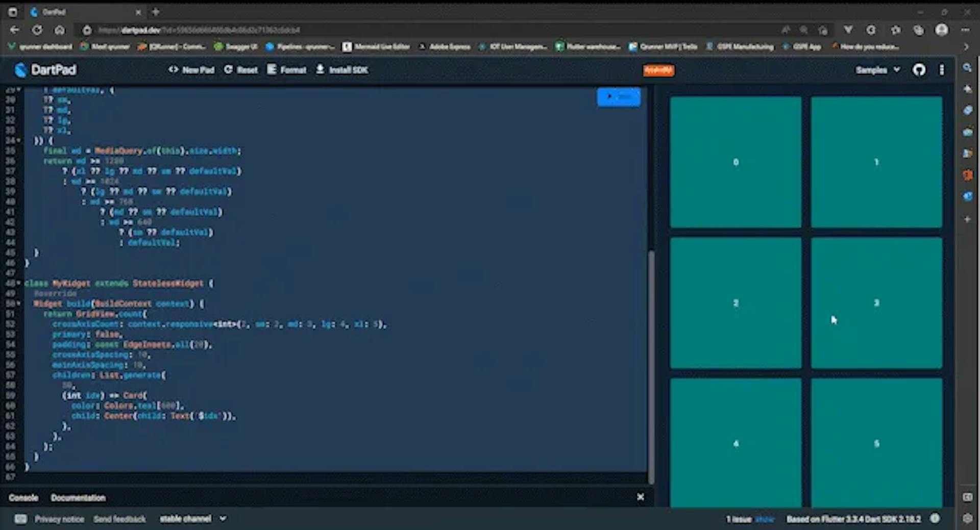The height and width of the screenshot is (530, 980).
Task: Switch to the Console tab
Action: 23,497
